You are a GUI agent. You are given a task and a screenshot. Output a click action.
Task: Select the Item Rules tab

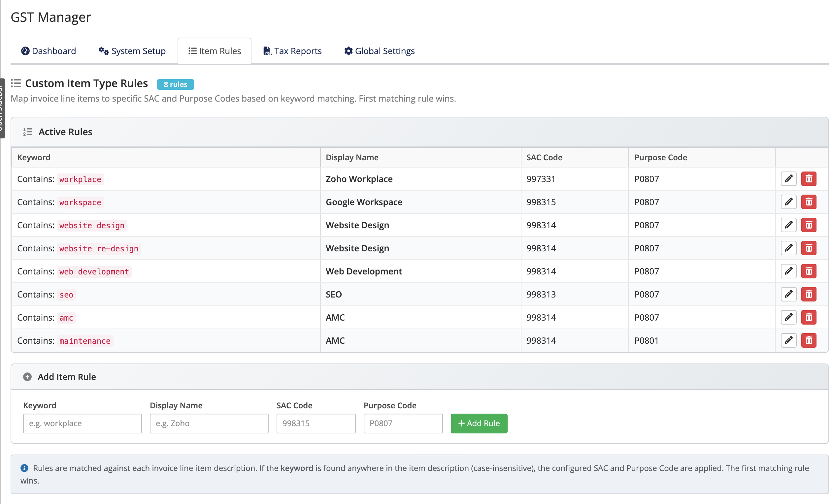(x=215, y=51)
